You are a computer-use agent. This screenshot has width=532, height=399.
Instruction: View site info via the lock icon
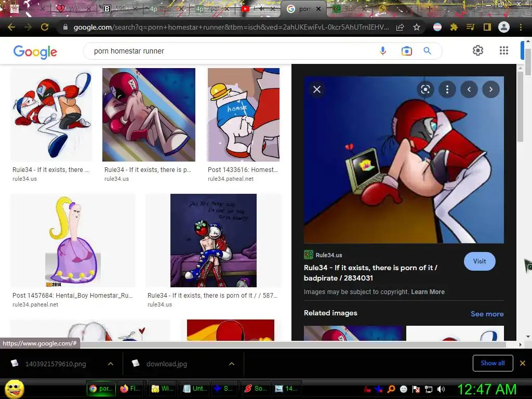pyautogui.click(x=65, y=27)
